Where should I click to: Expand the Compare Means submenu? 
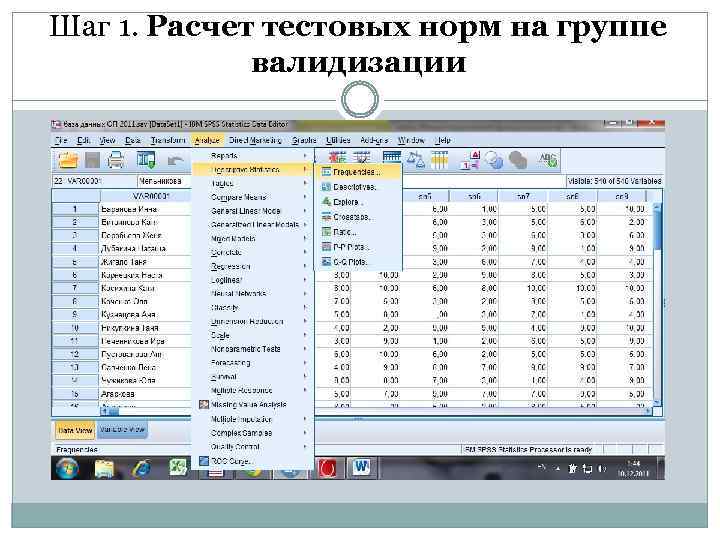point(253,197)
